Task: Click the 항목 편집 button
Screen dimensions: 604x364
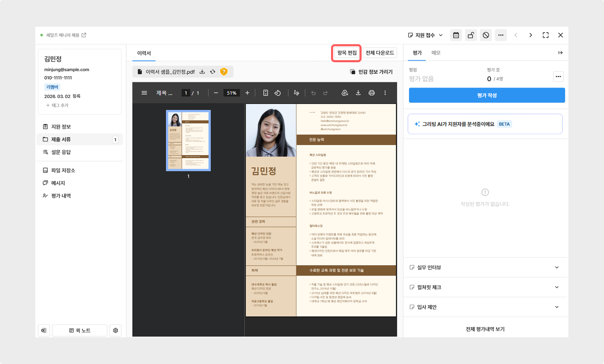Action: tap(347, 53)
